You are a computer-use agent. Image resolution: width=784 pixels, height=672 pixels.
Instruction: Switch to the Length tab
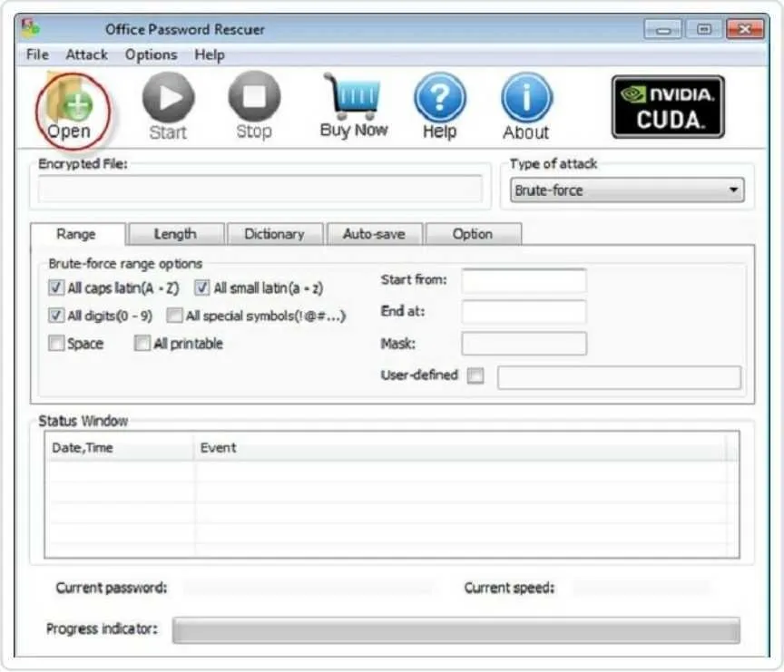pyautogui.click(x=175, y=234)
